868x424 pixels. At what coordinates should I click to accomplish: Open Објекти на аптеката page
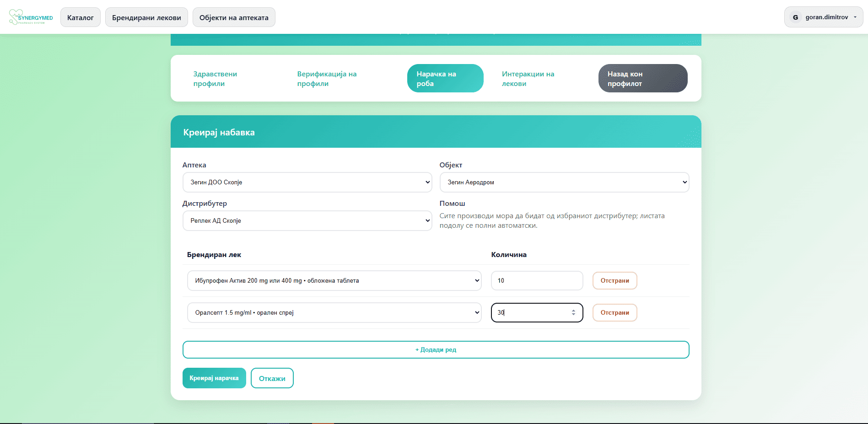[x=234, y=17]
